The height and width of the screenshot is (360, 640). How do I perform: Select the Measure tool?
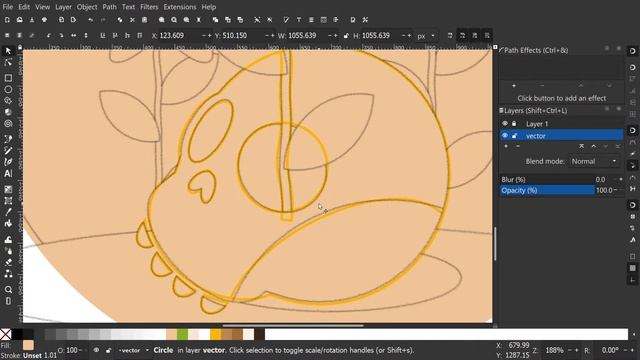pos(8,301)
